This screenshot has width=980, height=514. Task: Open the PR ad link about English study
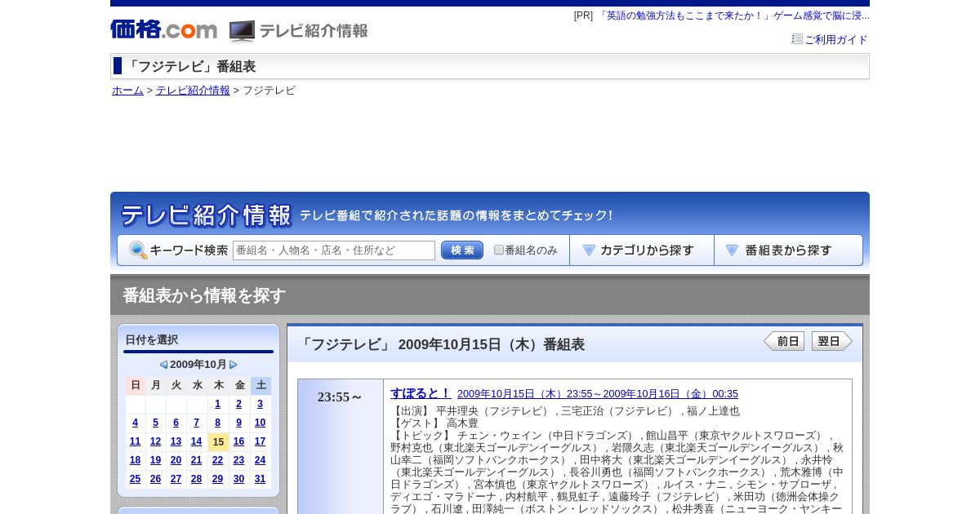(x=733, y=16)
